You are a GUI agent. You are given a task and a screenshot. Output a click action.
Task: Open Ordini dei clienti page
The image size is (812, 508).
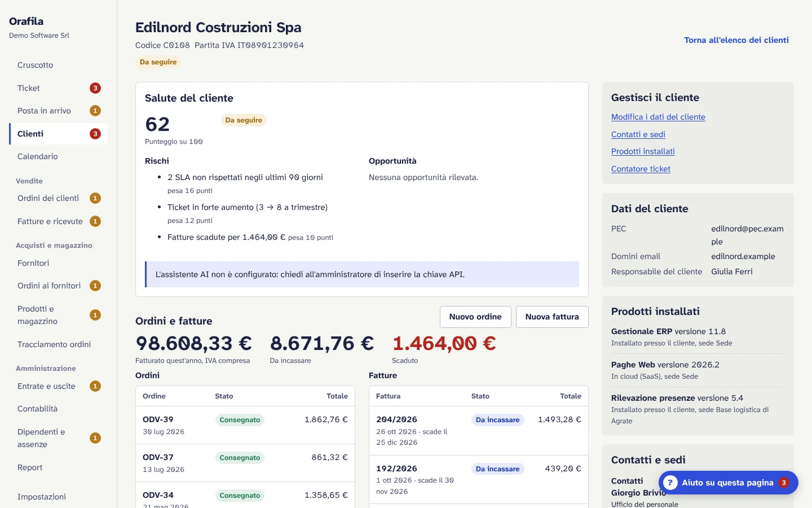pyautogui.click(x=58, y=198)
